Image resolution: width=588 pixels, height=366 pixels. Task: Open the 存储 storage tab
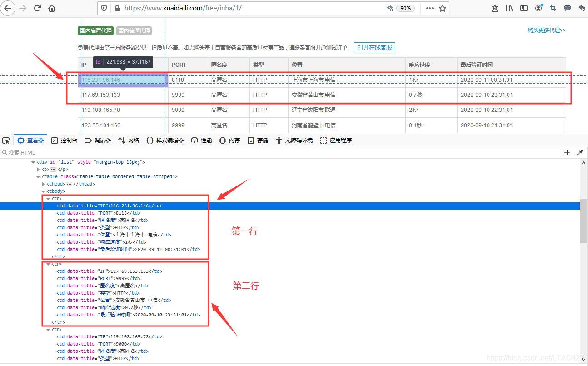pyautogui.click(x=258, y=140)
